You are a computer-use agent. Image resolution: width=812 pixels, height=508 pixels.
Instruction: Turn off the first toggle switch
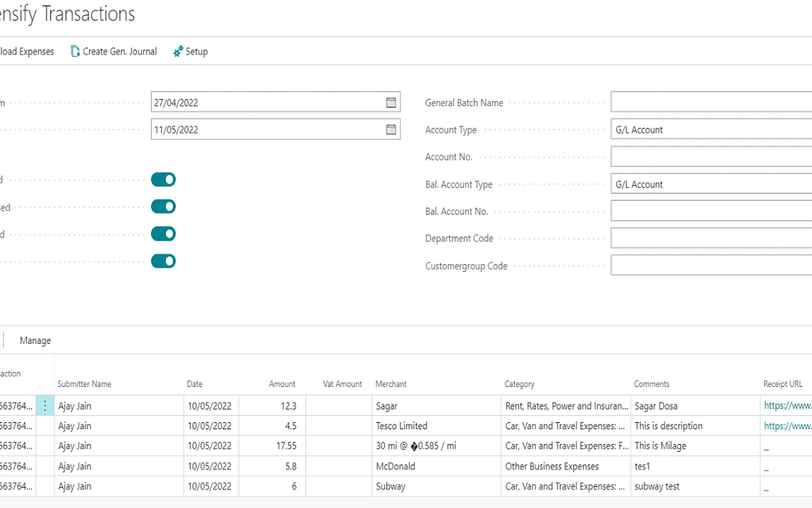pos(163,179)
